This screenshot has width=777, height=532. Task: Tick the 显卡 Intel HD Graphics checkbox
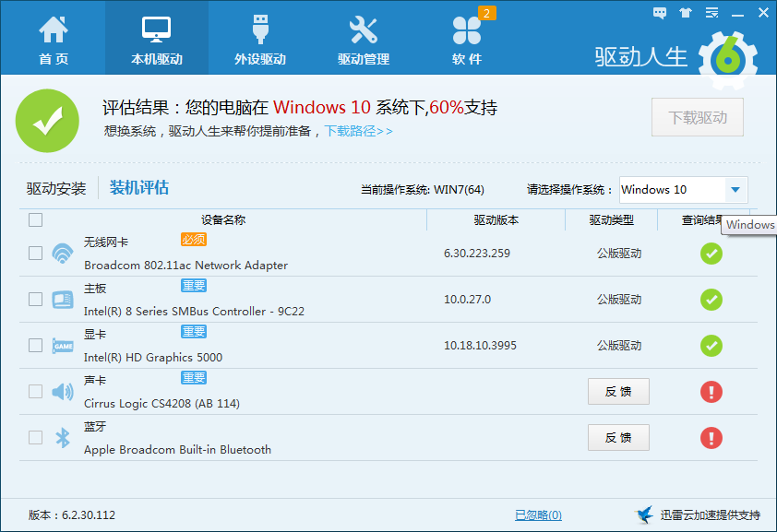coord(35,345)
